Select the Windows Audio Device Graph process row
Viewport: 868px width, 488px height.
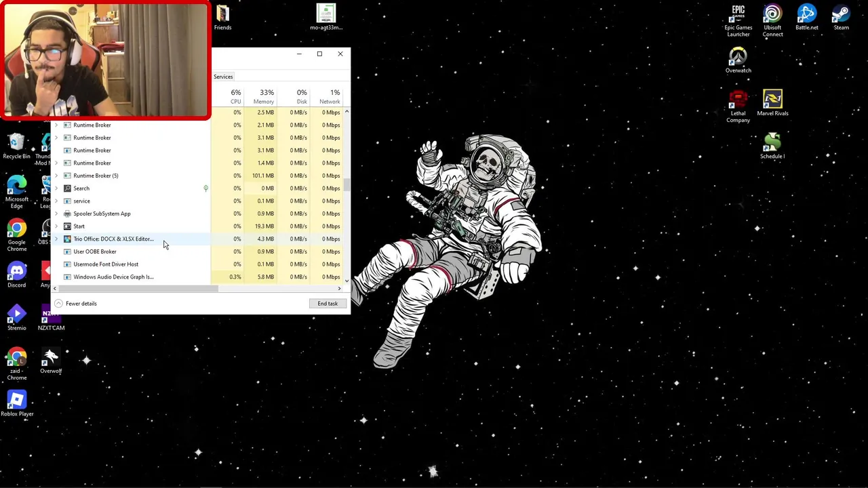[x=198, y=277]
